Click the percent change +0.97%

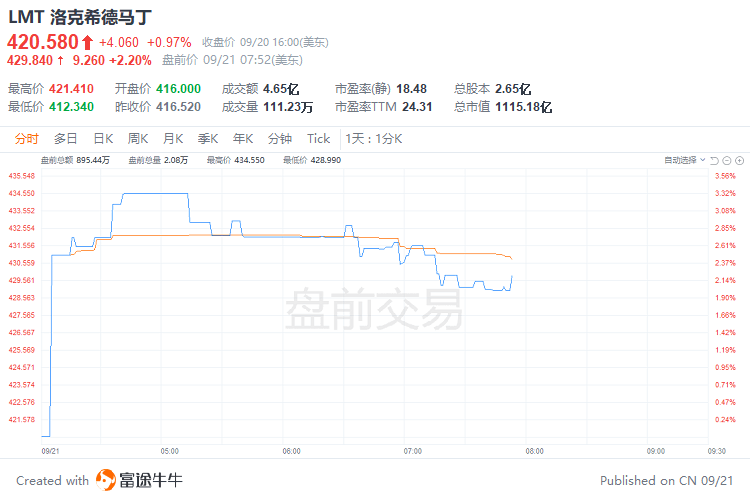169,43
